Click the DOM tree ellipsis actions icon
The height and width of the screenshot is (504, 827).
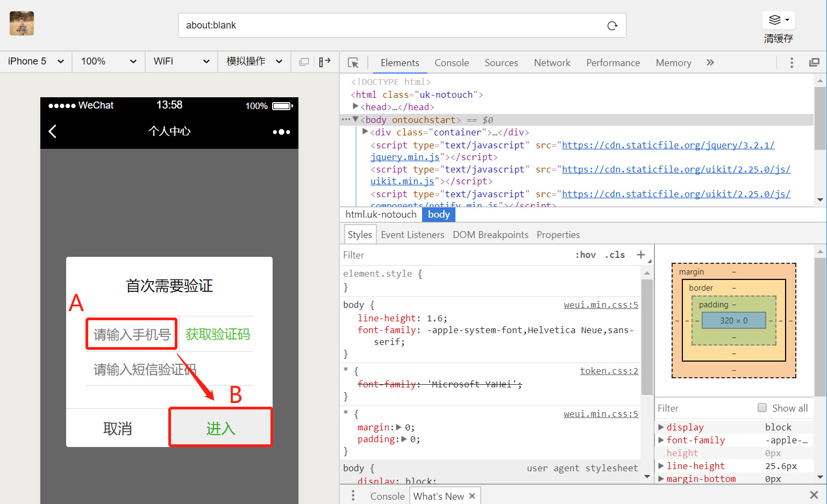coord(346,119)
